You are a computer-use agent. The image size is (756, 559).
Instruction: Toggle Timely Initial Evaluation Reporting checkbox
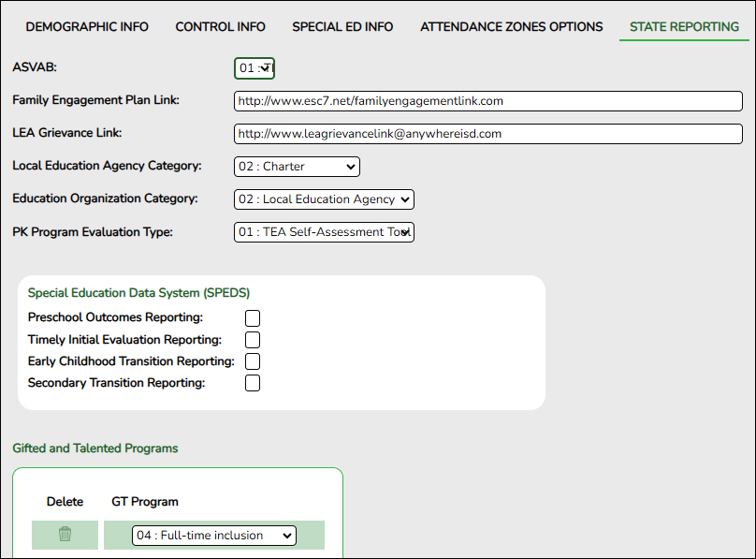coord(253,340)
